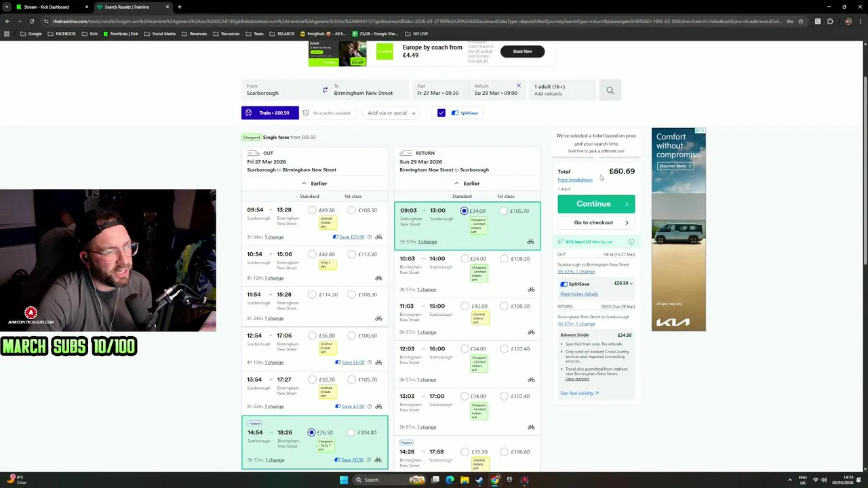The image size is (868, 488).
Task: Click bicycle icon on 10:03 return train
Action: [x=531, y=289]
